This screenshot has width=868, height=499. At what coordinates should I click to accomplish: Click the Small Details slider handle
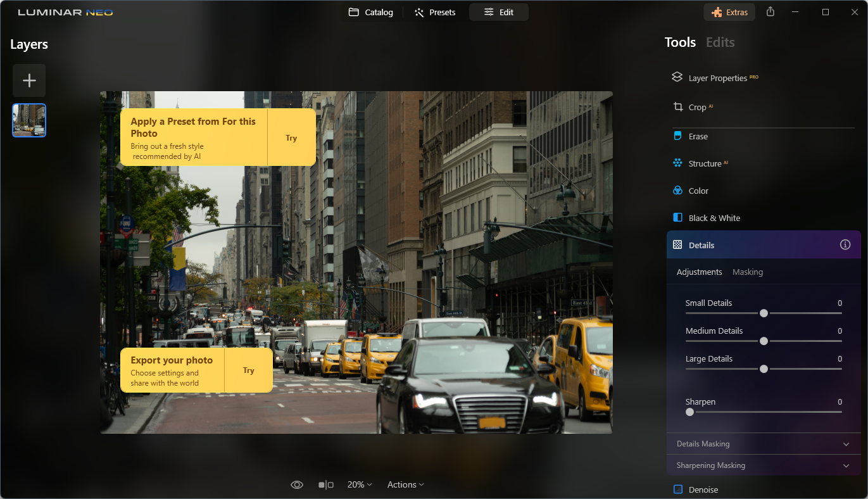point(764,313)
